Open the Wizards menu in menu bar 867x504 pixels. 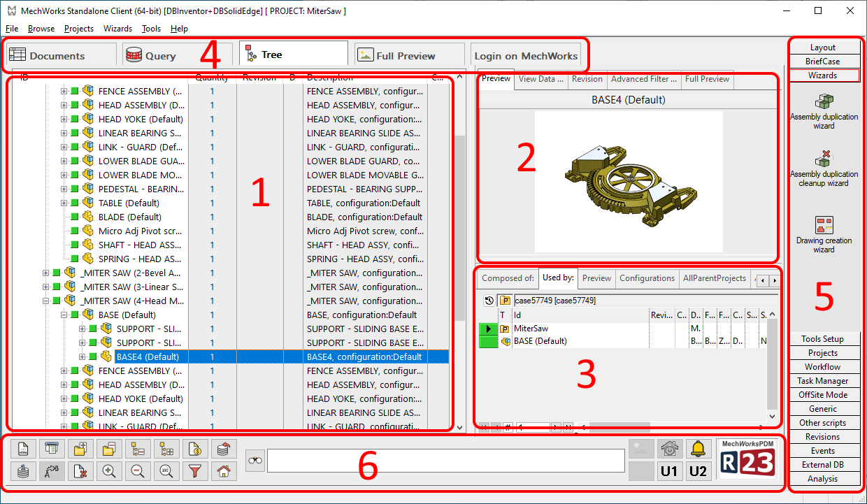click(117, 29)
